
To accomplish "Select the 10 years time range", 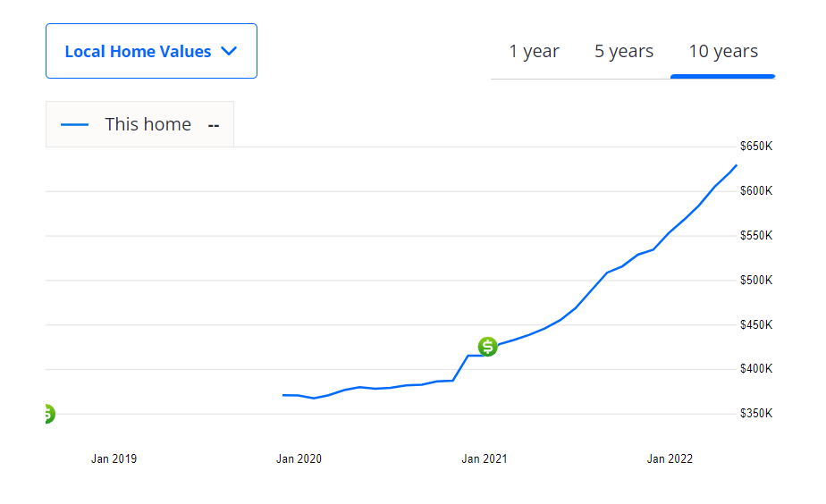I will 722,51.
